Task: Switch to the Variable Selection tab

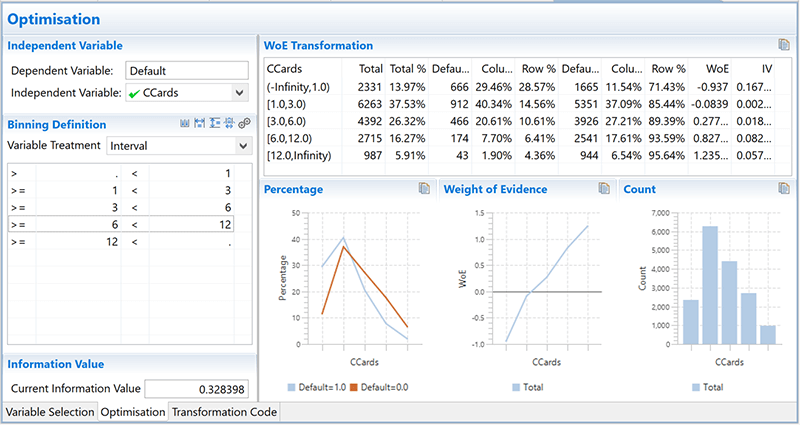Action: pos(49,412)
